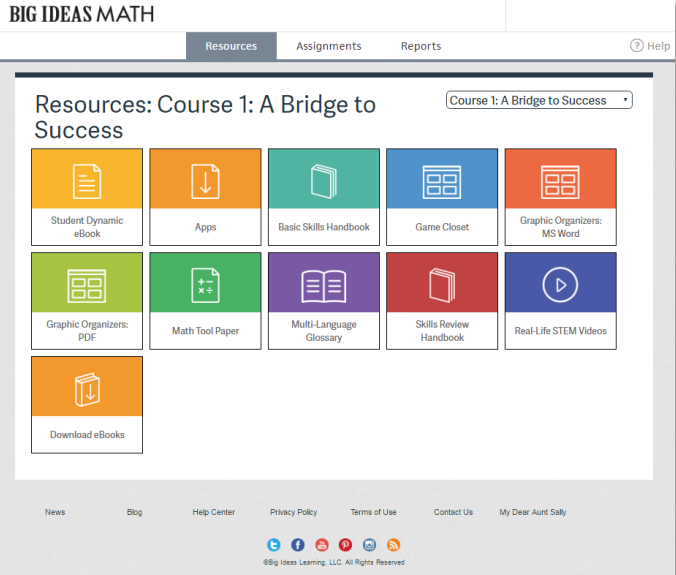
Task: Click the Big Ideas Math logo
Action: point(82,15)
